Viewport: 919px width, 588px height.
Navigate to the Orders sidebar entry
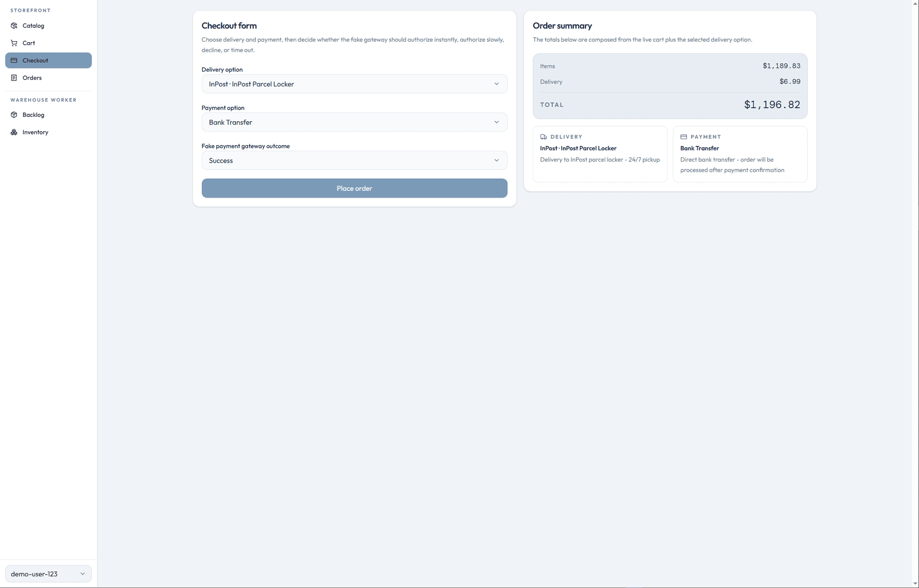32,78
